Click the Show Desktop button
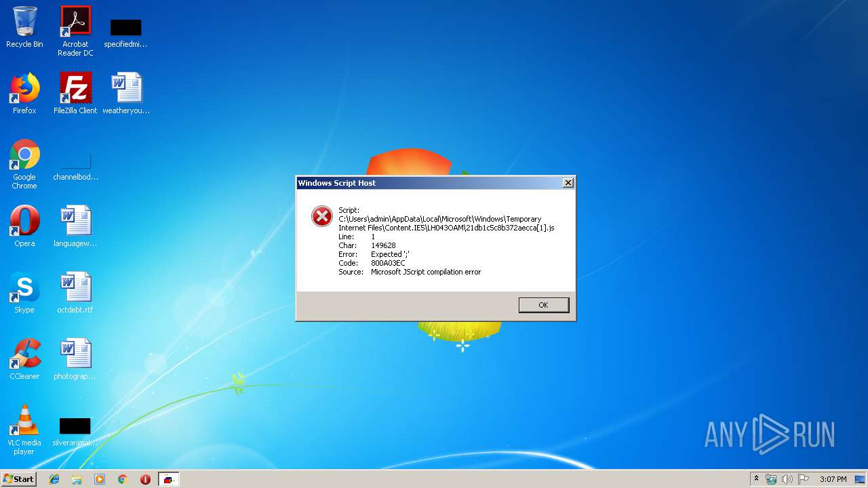 (x=861, y=479)
